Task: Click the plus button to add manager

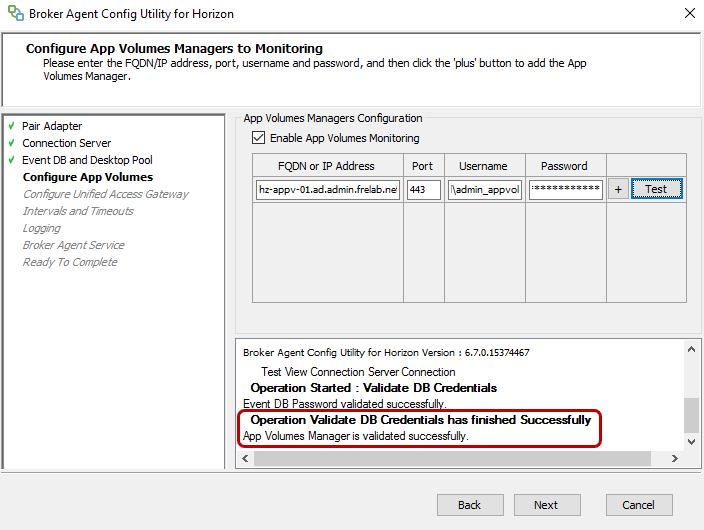Action: click(x=618, y=189)
